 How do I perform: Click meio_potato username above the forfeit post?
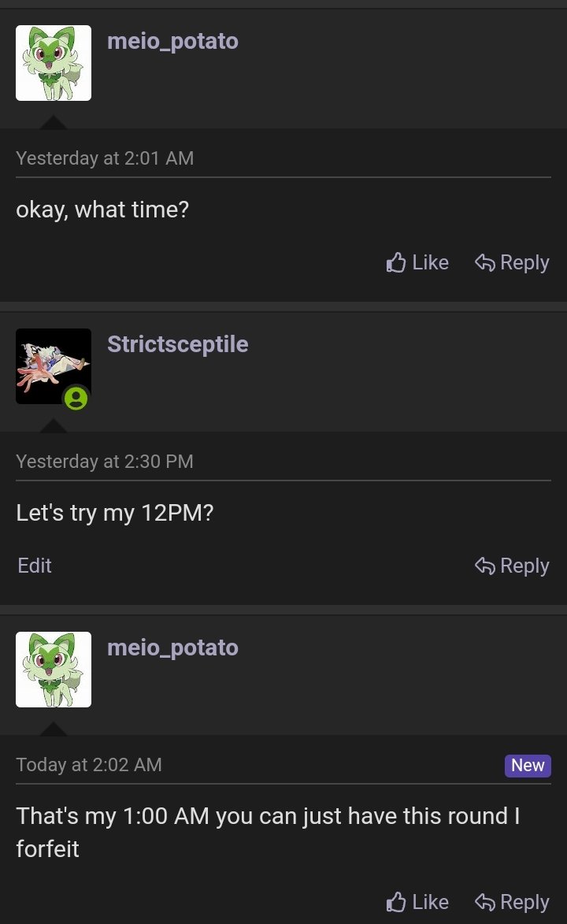tap(172, 648)
